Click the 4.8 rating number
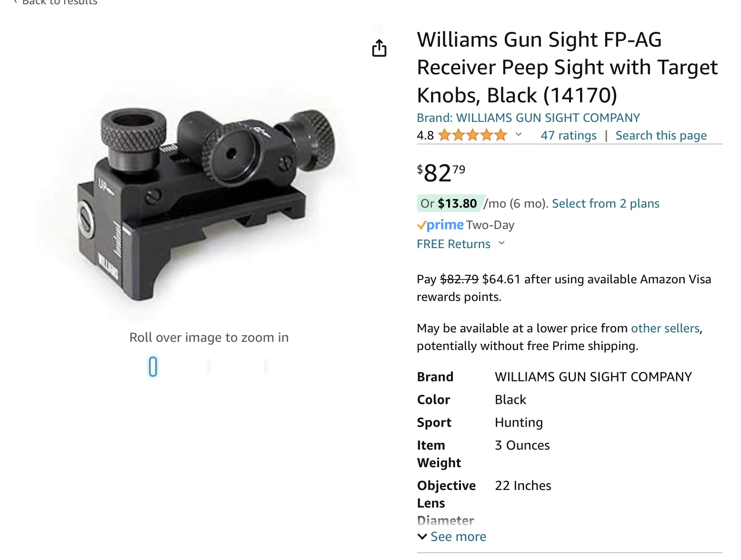Image resolution: width=741 pixels, height=560 pixels. 425,136
